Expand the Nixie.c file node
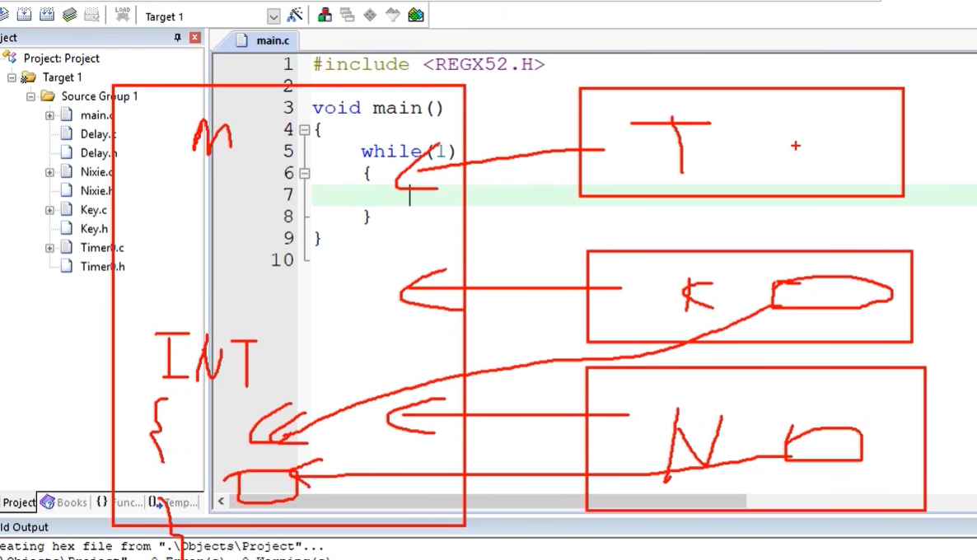977x560 pixels. (x=50, y=172)
